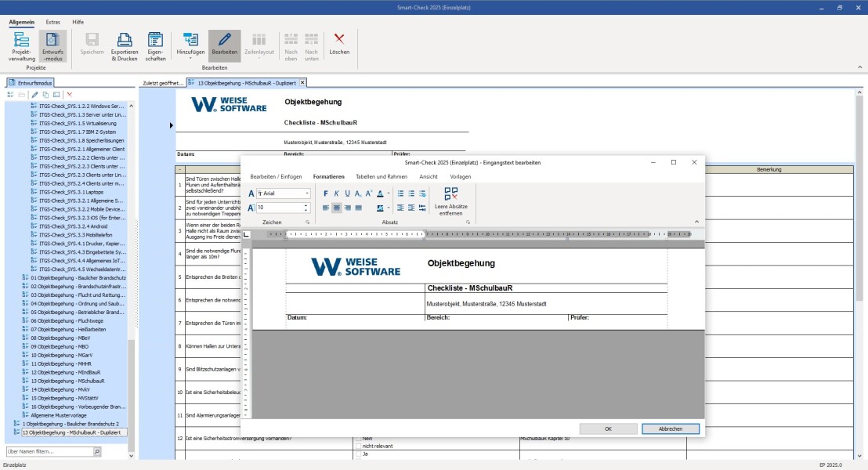Open Eigenschaften in the ribbon
The height and width of the screenshot is (470, 868).
point(156,46)
